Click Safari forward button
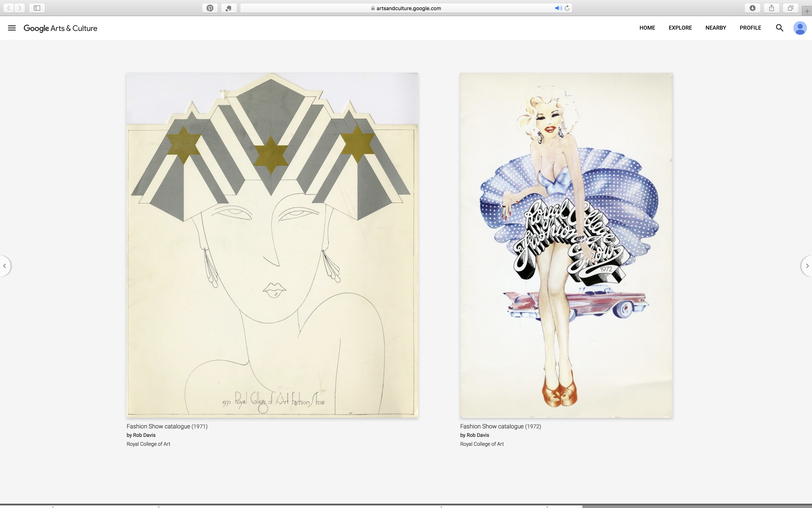Viewport: 812px width, 508px height. 20,8
